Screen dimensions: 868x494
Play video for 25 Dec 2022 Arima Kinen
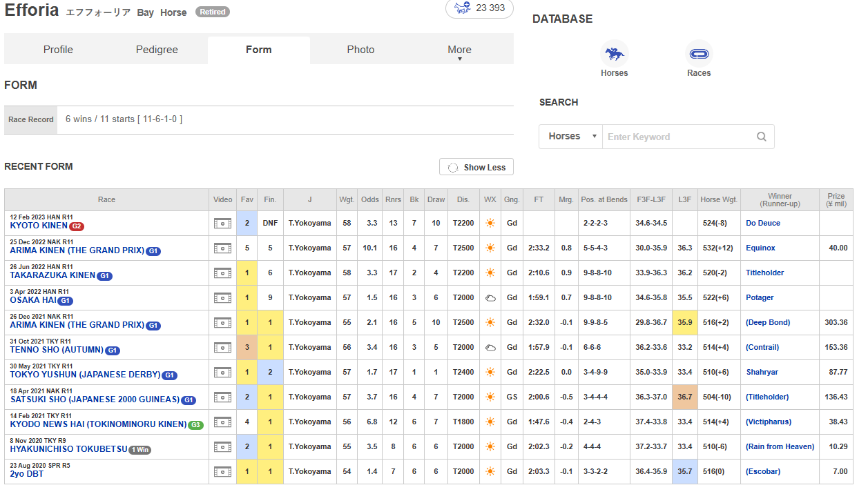(222, 248)
